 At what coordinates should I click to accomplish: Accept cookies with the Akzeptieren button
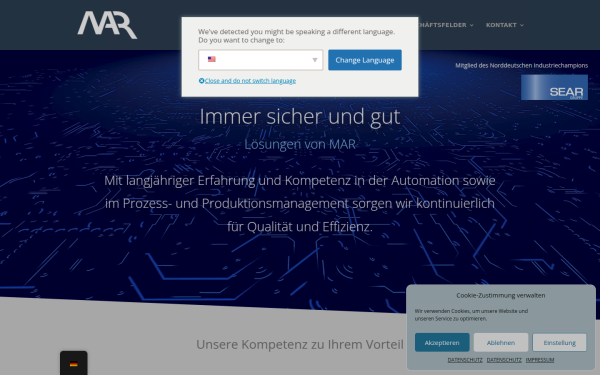pos(442,342)
